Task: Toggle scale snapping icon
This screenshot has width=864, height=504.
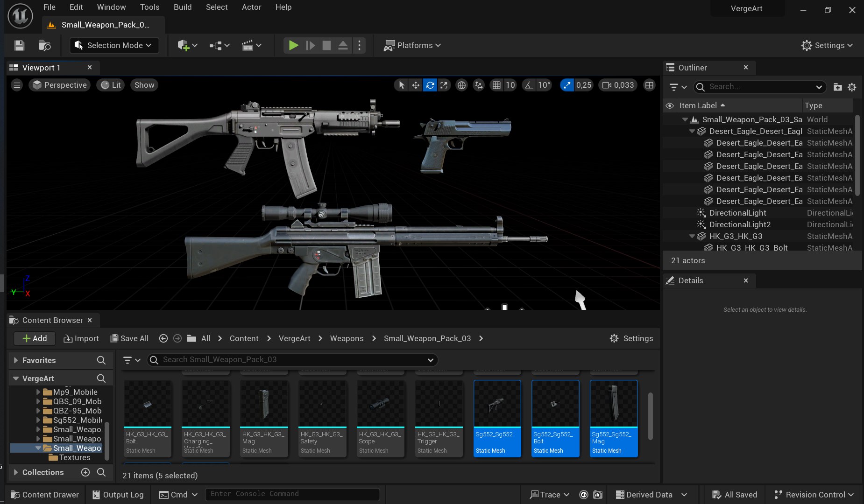Action: [x=567, y=85]
